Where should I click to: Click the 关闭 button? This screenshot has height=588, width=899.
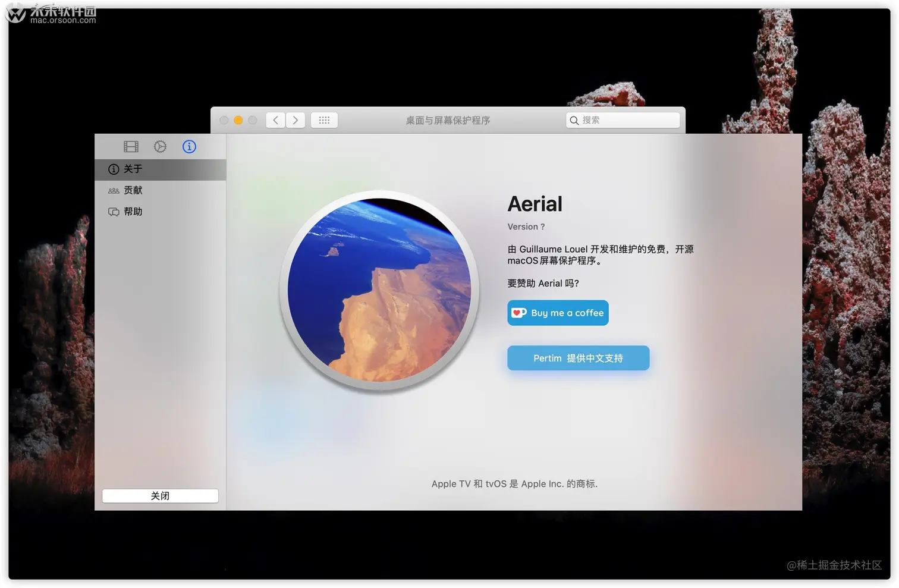[160, 496]
